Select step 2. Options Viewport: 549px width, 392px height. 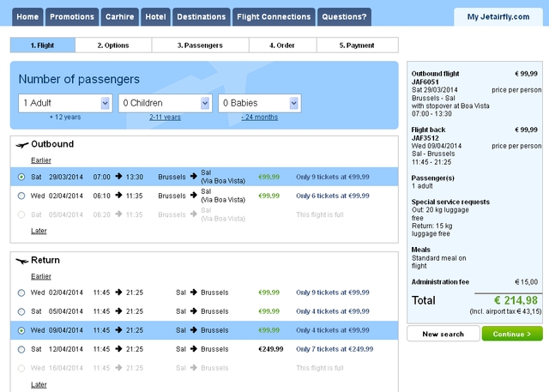click(113, 45)
